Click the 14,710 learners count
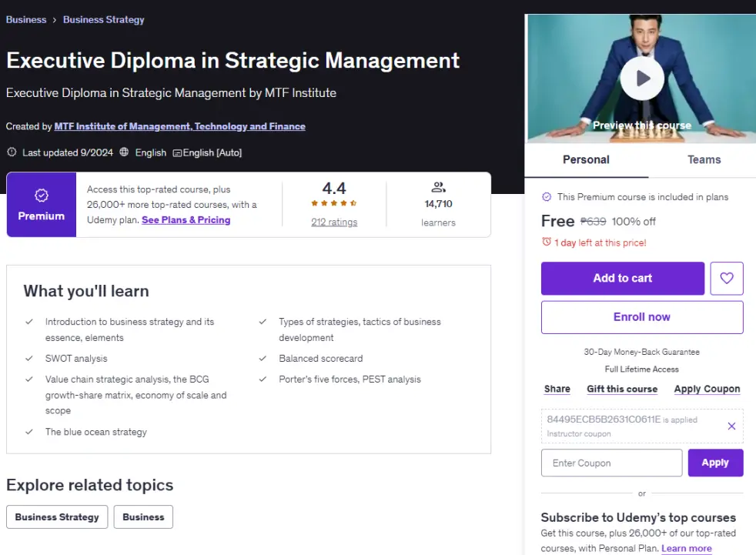The image size is (756, 555). 438,204
